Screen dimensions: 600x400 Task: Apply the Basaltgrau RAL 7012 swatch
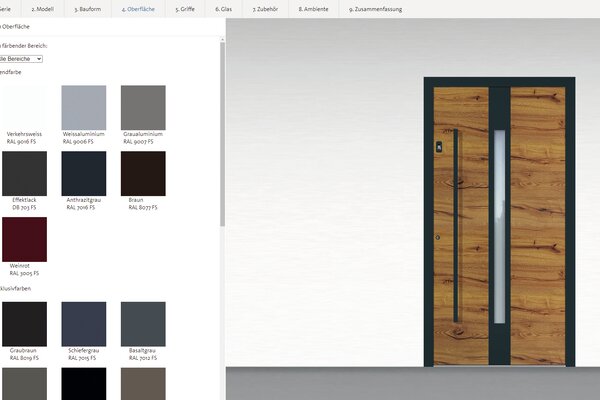pyautogui.click(x=143, y=324)
